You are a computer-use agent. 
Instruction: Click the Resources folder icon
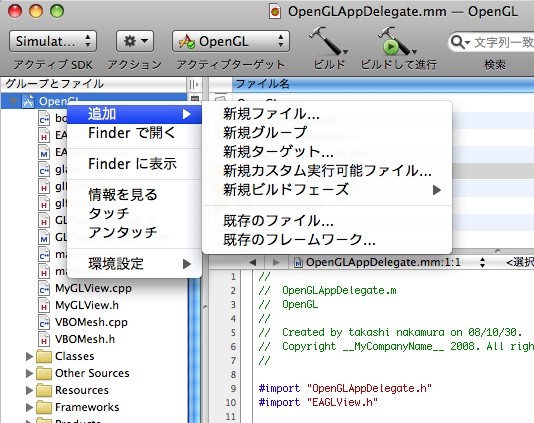44,390
